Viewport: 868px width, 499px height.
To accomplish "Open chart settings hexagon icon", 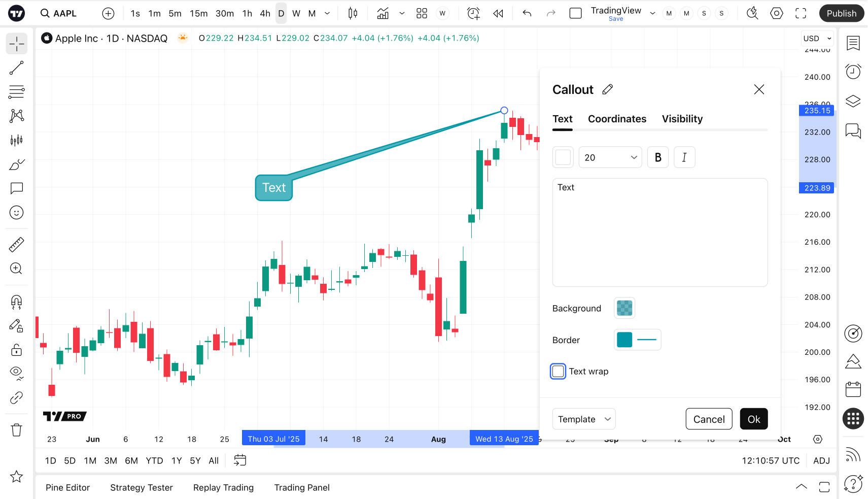I will coord(777,13).
